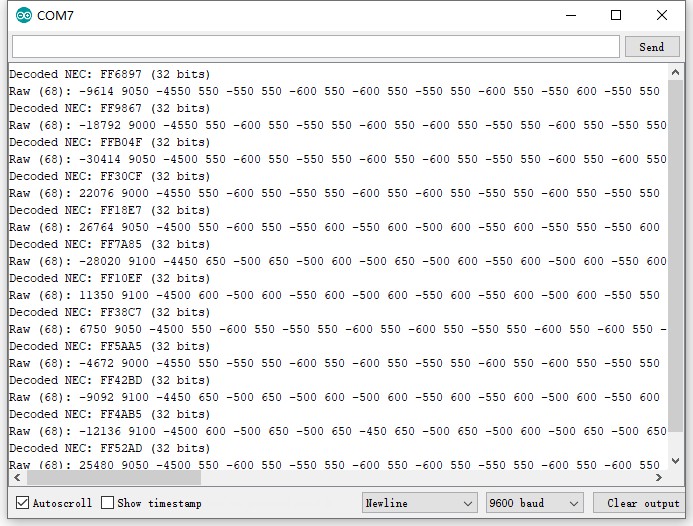The image size is (693, 526).
Task: Click the scrollbar up arrow in output
Action: [677, 73]
